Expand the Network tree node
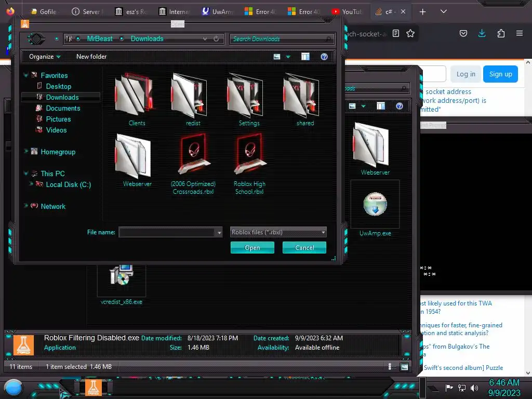 tap(26, 206)
